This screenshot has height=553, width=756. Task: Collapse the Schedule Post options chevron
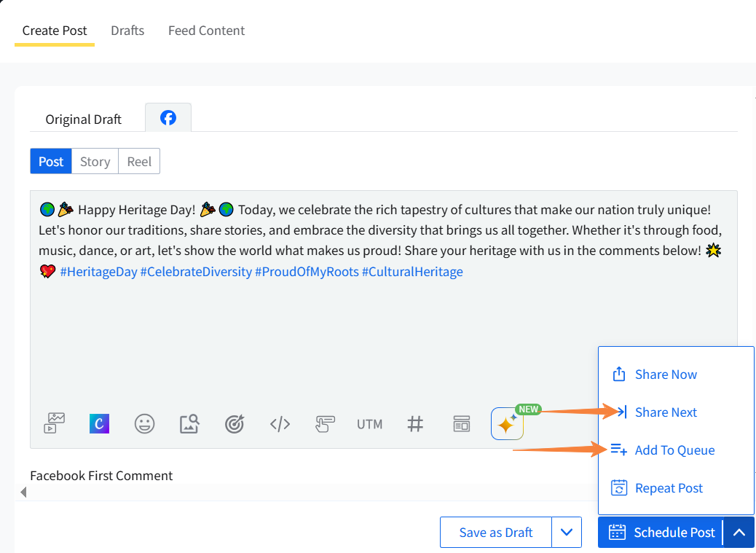click(739, 533)
